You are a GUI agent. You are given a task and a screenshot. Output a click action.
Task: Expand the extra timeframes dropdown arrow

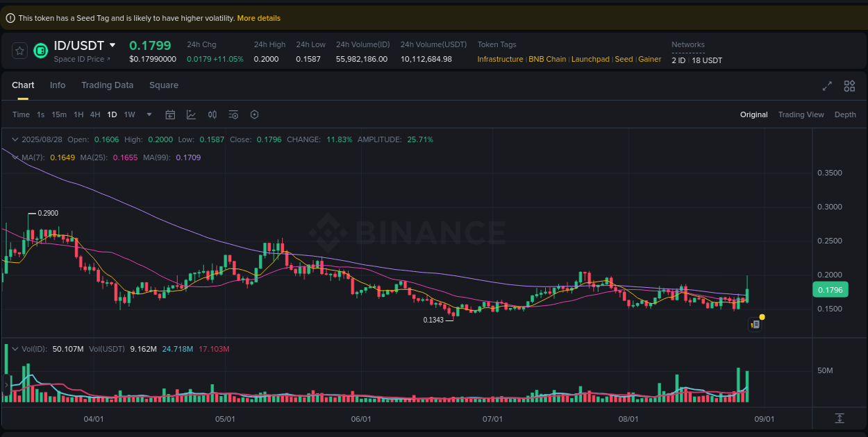pos(148,114)
